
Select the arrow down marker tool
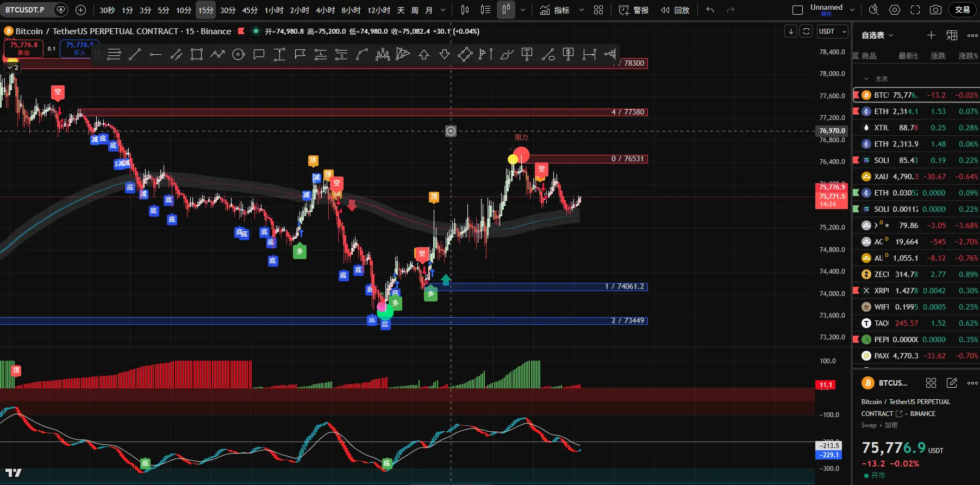coord(445,54)
